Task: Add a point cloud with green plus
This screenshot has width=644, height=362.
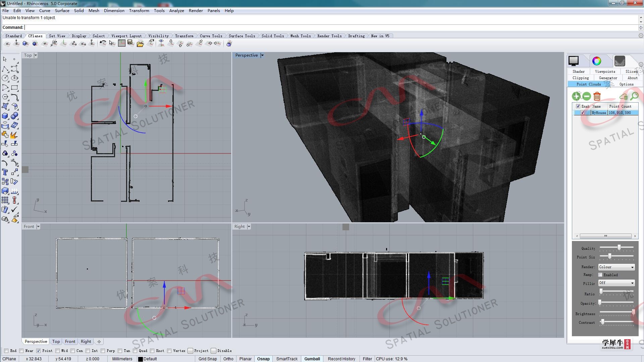Action: pos(576,97)
